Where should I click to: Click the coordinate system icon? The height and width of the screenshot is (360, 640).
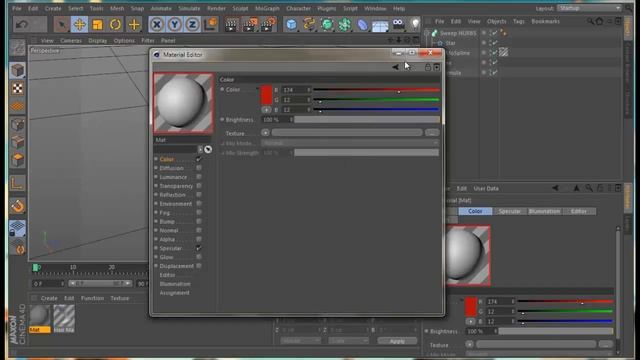pos(211,24)
